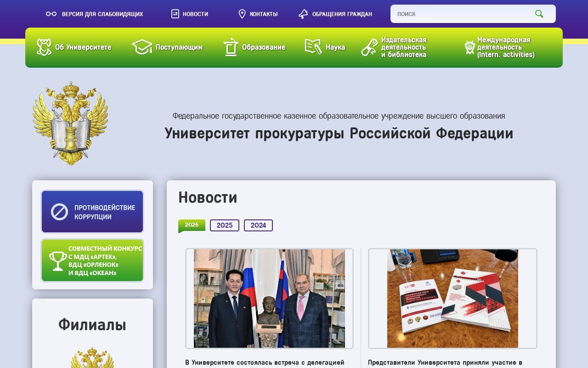Open the brochures news photo
The height and width of the screenshot is (368, 588).
coord(452,299)
